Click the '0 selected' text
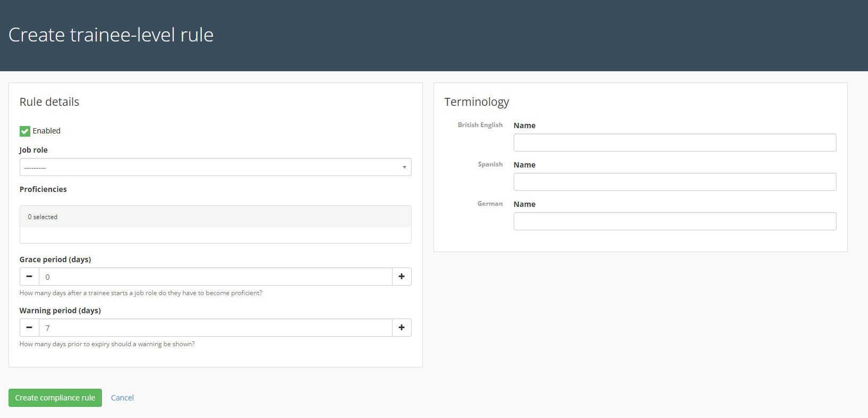Viewport: 868px width, 418px height. [42, 217]
